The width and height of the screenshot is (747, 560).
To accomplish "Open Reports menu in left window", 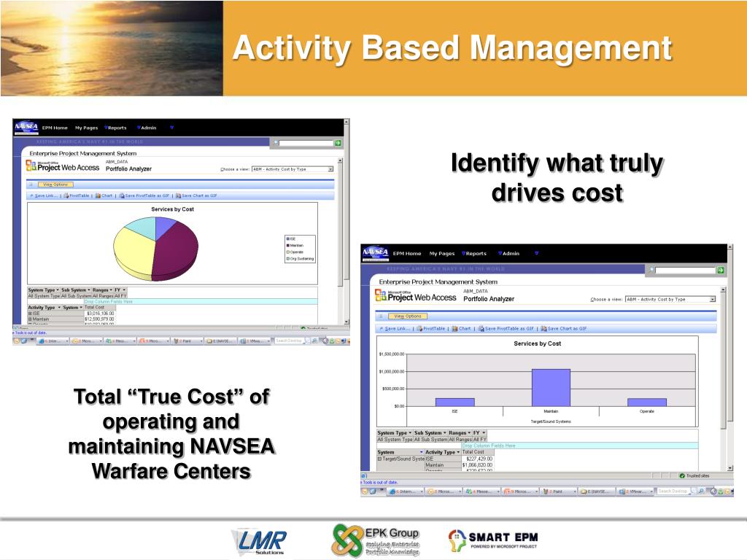I will coord(116,128).
